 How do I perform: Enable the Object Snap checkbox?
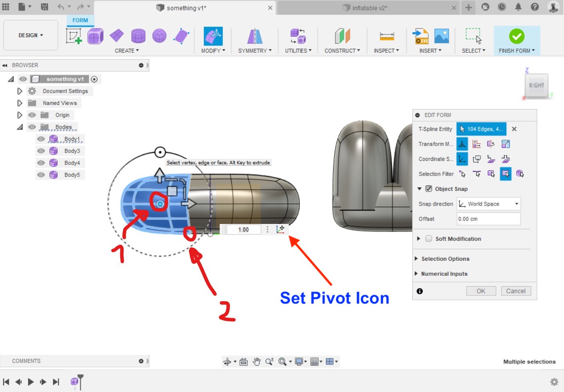point(429,189)
